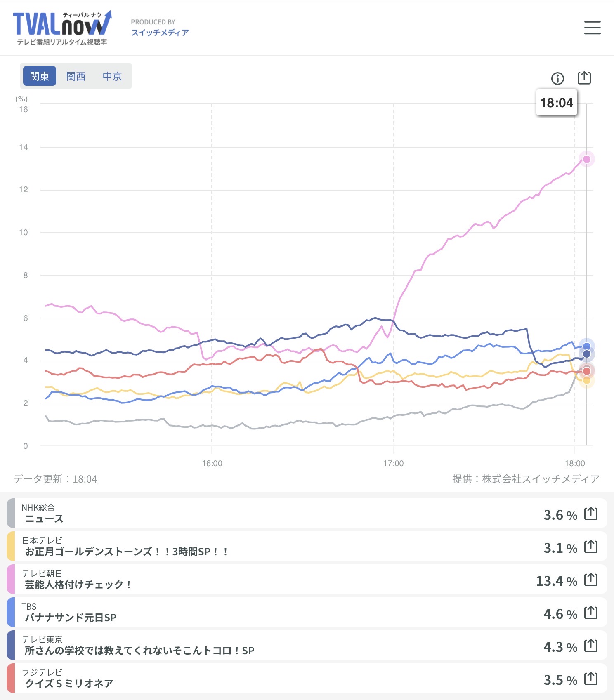Screen dimensions: 614x700
Task: Open the hamburger menu
Action: pos(592,28)
